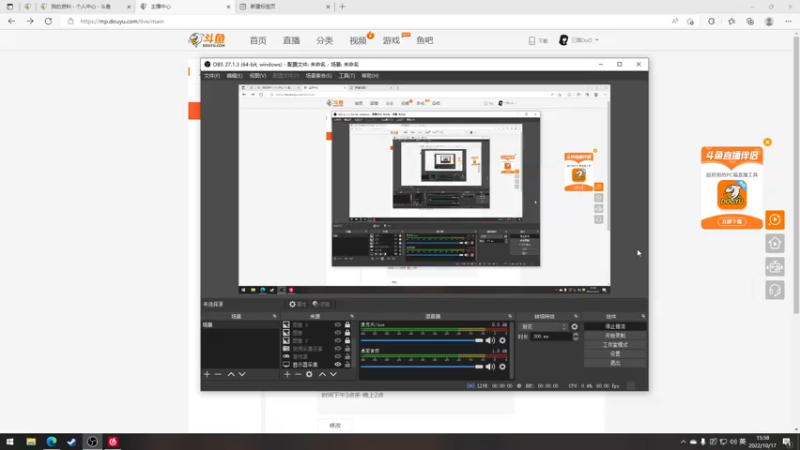
Task: Toggle visibility of 图像 3 source
Action: 338,325
